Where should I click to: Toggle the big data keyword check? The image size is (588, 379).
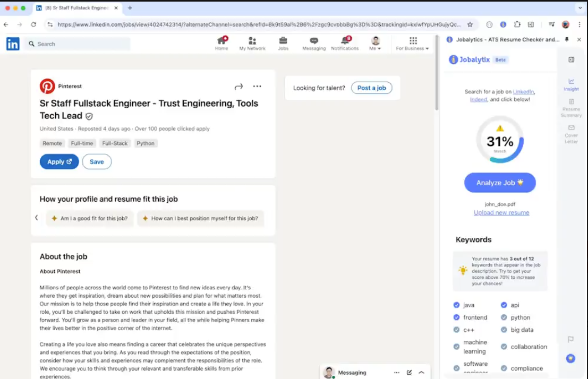(x=504, y=330)
